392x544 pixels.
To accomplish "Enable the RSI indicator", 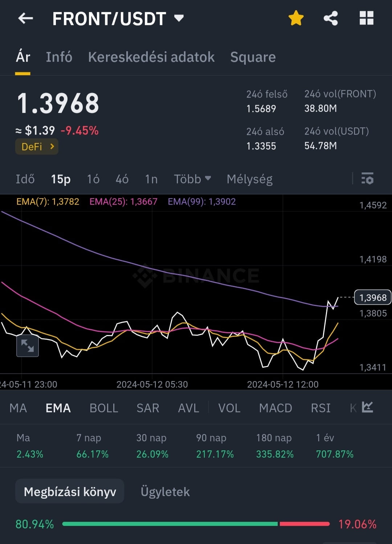I will tap(320, 408).
